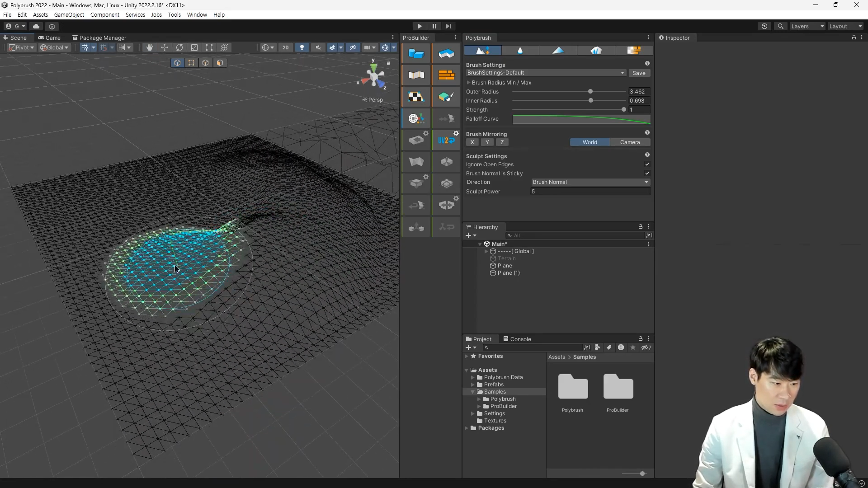Switch mirroring space to Camera
The height and width of the screenshot is (488, 868).
pos(630,142)
